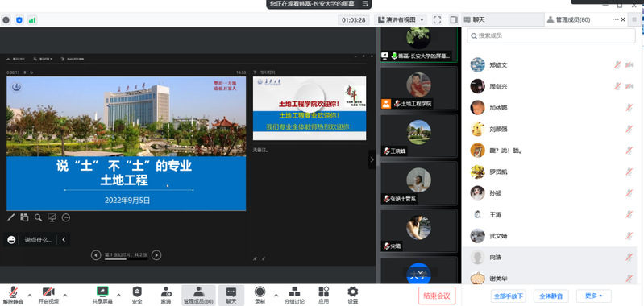Enter full screen via top toolbar icon
Viewport: 644px width, 306px height.
[x=437, y=19]
